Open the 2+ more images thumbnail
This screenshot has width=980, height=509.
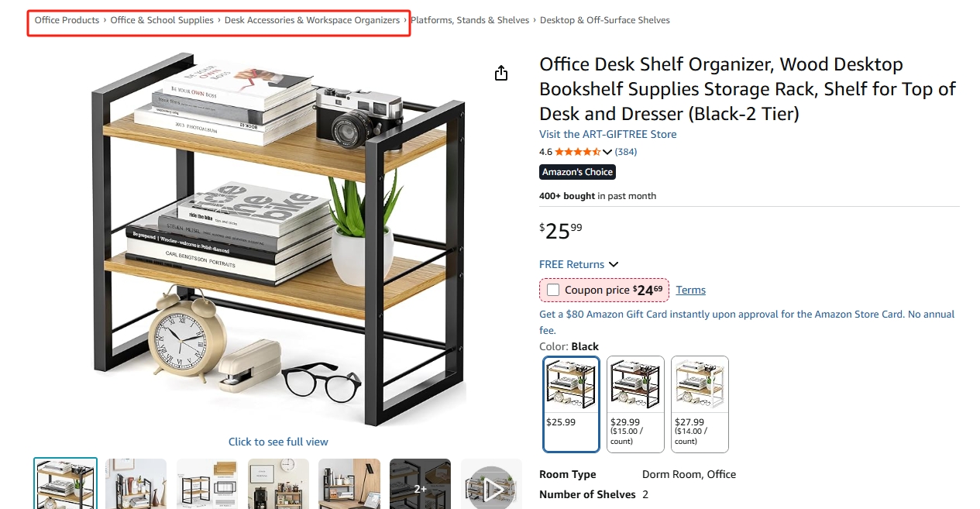click(420, 486)
